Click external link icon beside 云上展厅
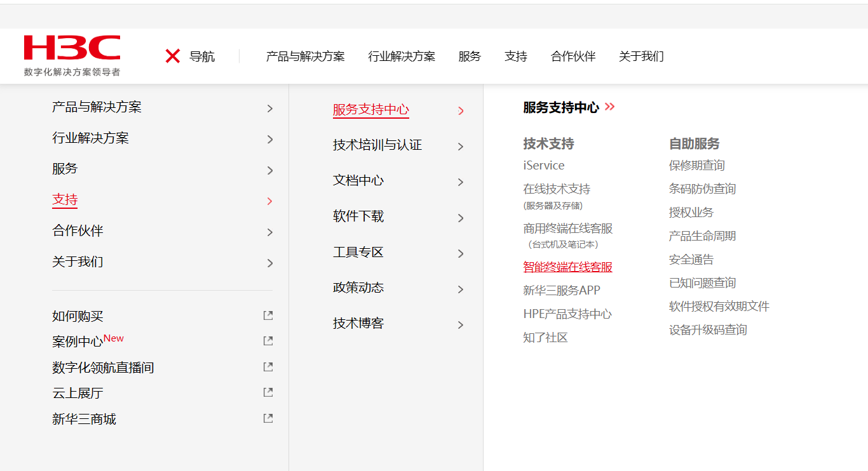The height and width of the screenshot is (471, 868). [x=268, y=392]
